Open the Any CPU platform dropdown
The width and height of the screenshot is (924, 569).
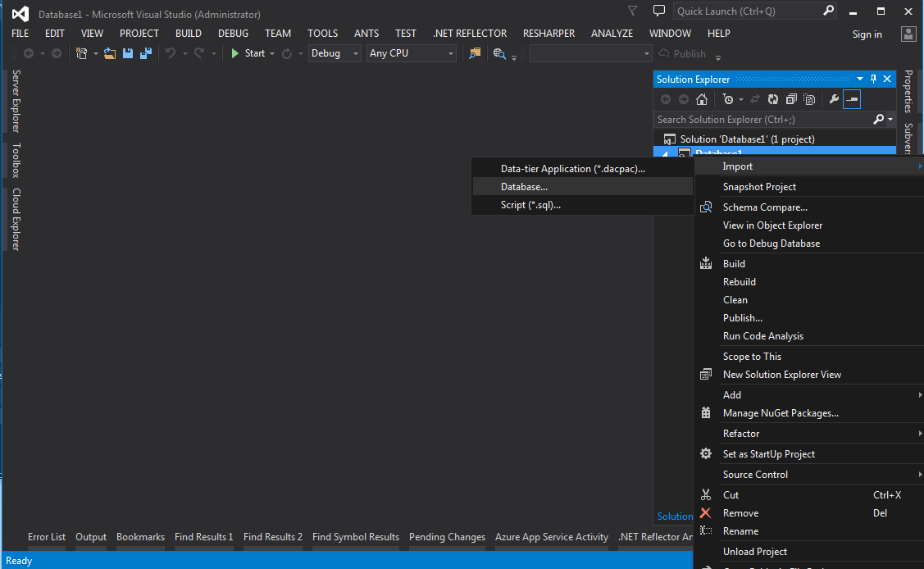[x=412, y=53]
